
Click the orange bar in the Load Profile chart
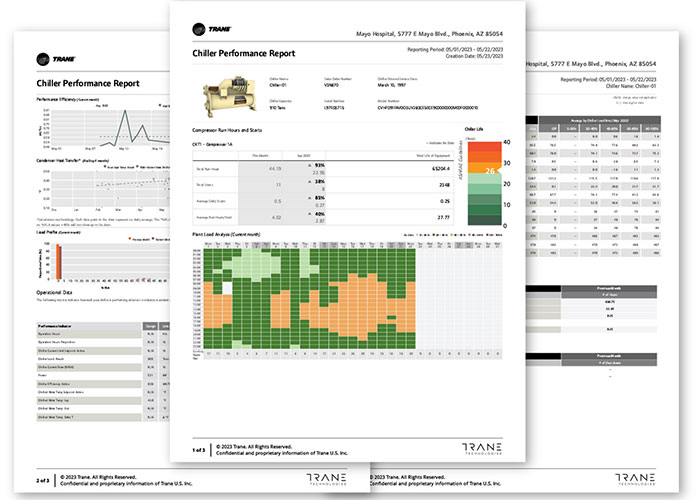[58, 262]
